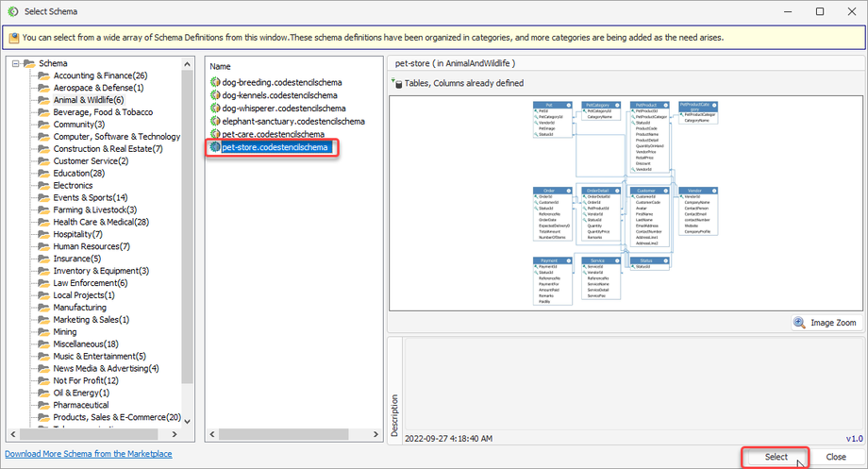Click the dog-breeding schema file icon
This screenshot has width=868, height=469.
pyautogui.click(x=215, y=83)
